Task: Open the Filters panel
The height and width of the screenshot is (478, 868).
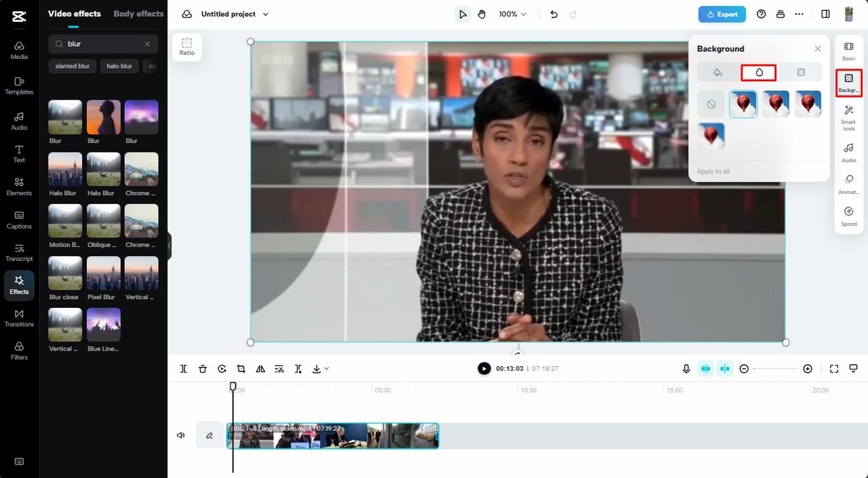Action: pyautogui.click(x=19, y=351)
